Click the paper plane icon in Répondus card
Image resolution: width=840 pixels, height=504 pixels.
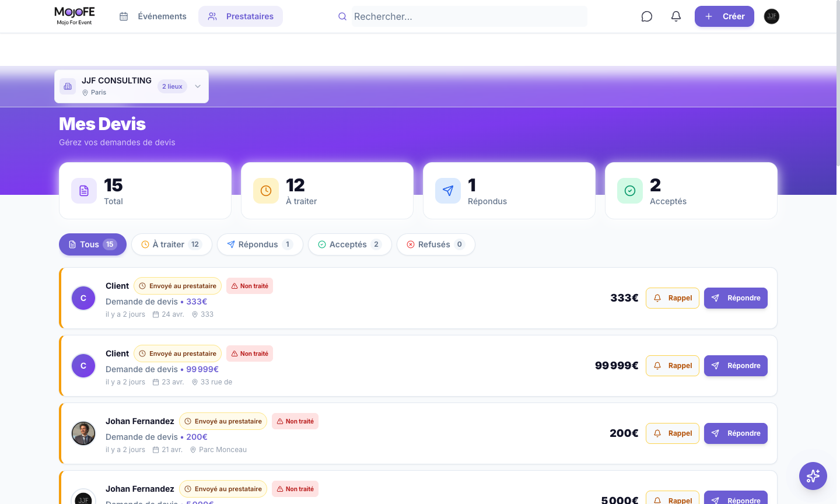pyautogui.click(x=448, y=191)
